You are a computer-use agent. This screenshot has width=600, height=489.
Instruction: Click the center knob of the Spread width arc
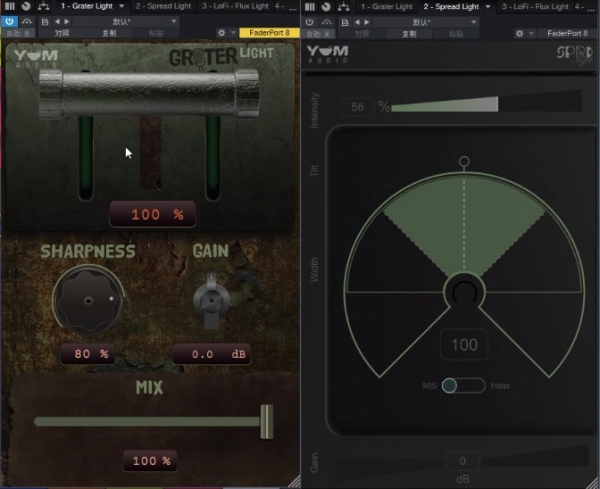pos(464,293)
